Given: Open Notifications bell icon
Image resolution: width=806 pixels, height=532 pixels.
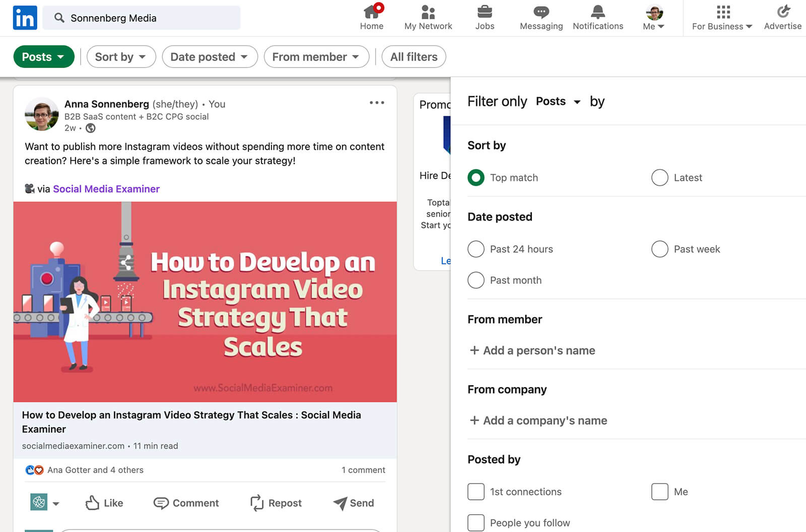Looking at the screenshot, I should coord(598,12).
